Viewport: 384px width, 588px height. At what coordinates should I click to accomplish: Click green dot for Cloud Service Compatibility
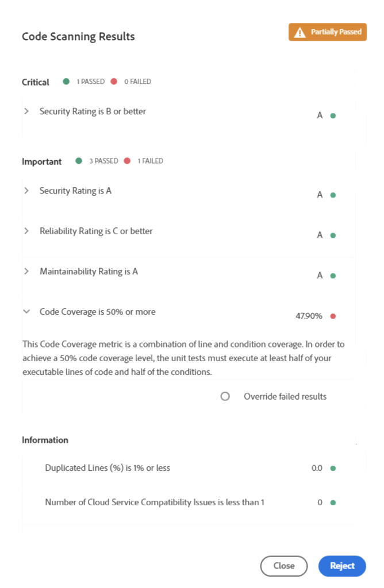point(333,502)
